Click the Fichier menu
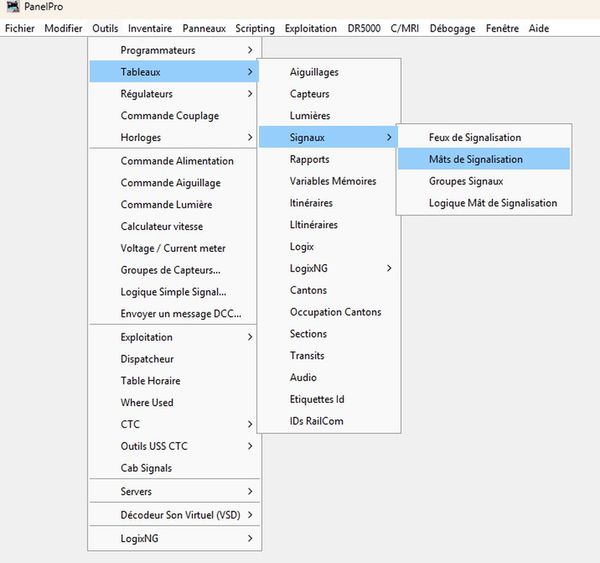The image size is (600, 563). [19, 29]
